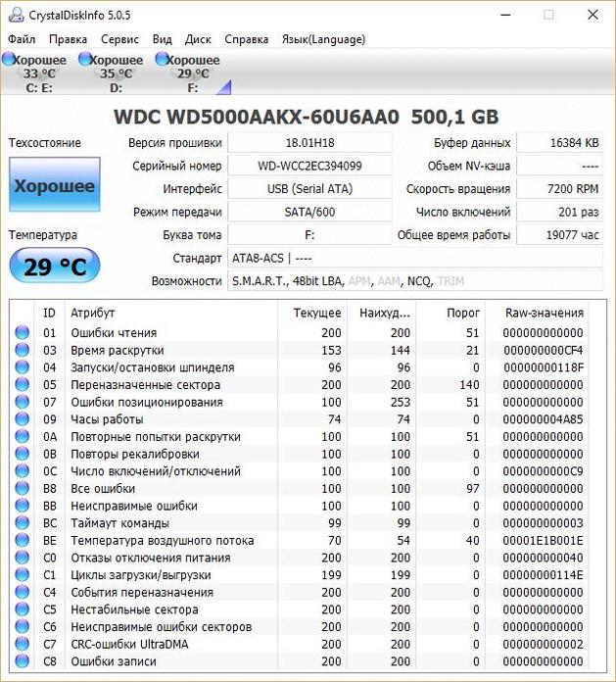Click status orb for BC Таймаут команды
This screenshot has width=616, height=682.
click(23, 523)
